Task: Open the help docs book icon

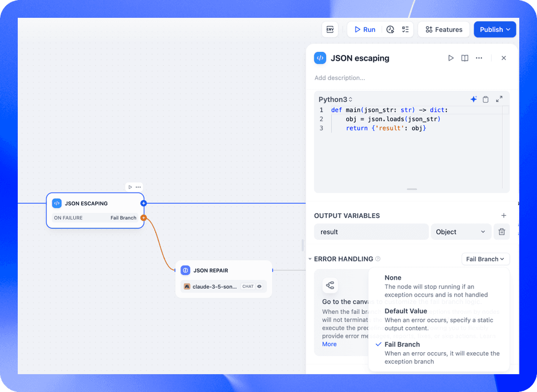Action: click(465, 58)
